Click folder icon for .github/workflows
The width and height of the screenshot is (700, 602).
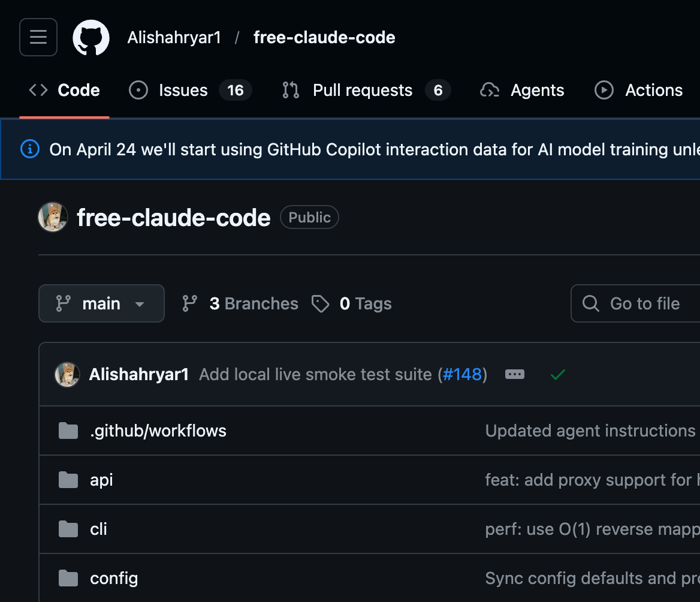pos(68,431)
